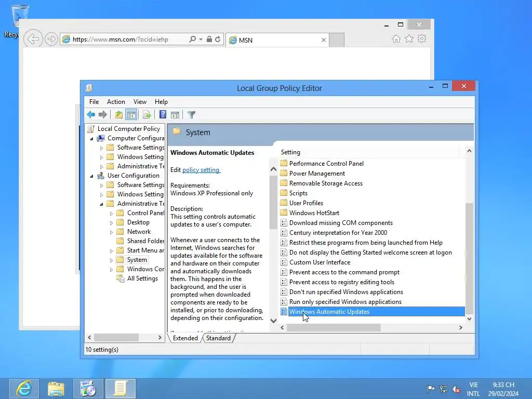
Task: Click Internet Explorer back button
Action: 33,39
